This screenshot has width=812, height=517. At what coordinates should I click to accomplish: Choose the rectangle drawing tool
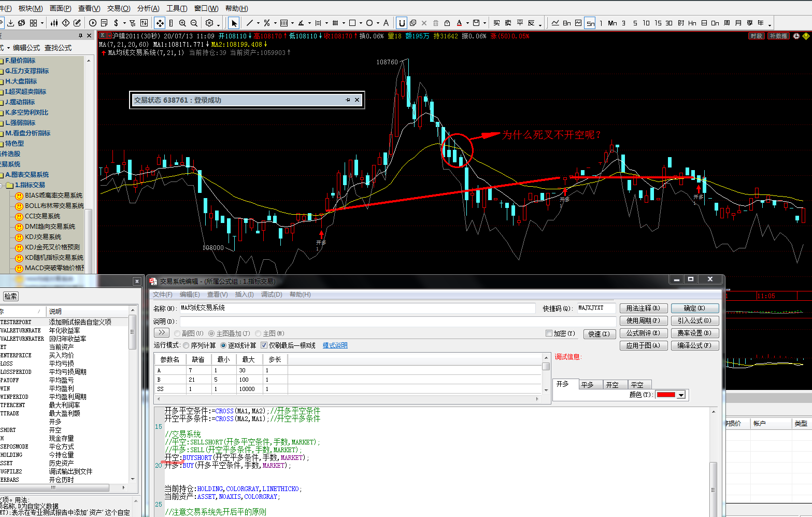(352, 23)
